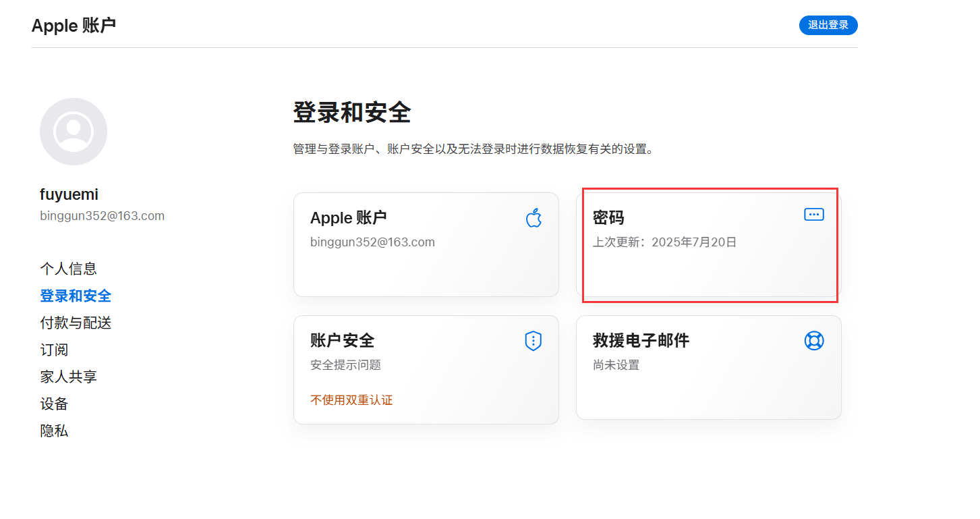
Task: Open the Apple 账户 card title
Action: coord(348,218)
